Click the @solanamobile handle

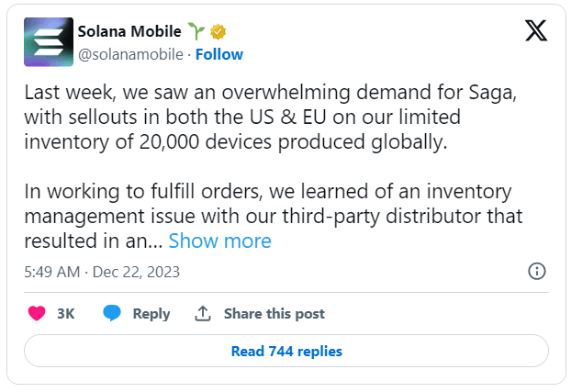130,54
